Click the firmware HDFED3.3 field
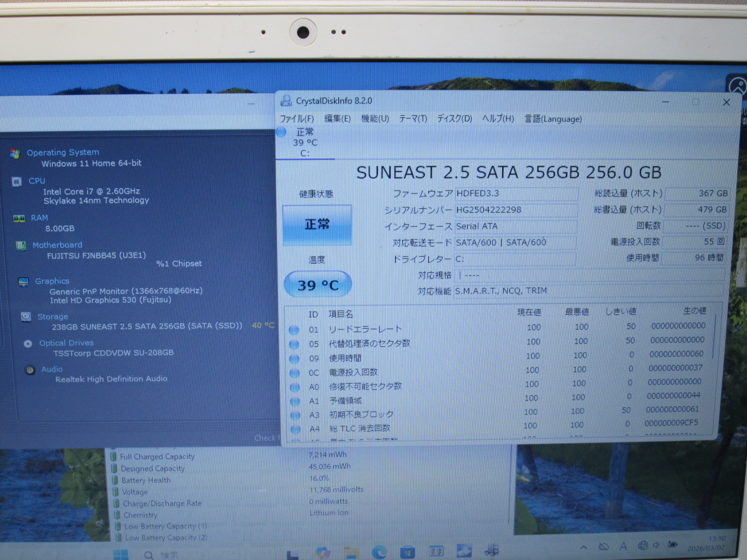 pos(516,194)
